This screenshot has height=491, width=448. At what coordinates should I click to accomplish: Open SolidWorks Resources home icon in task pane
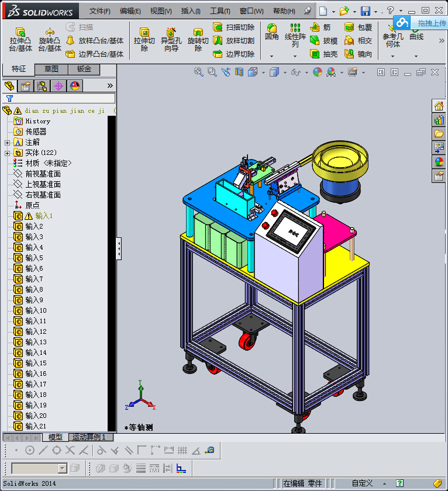tap(439, 106)
